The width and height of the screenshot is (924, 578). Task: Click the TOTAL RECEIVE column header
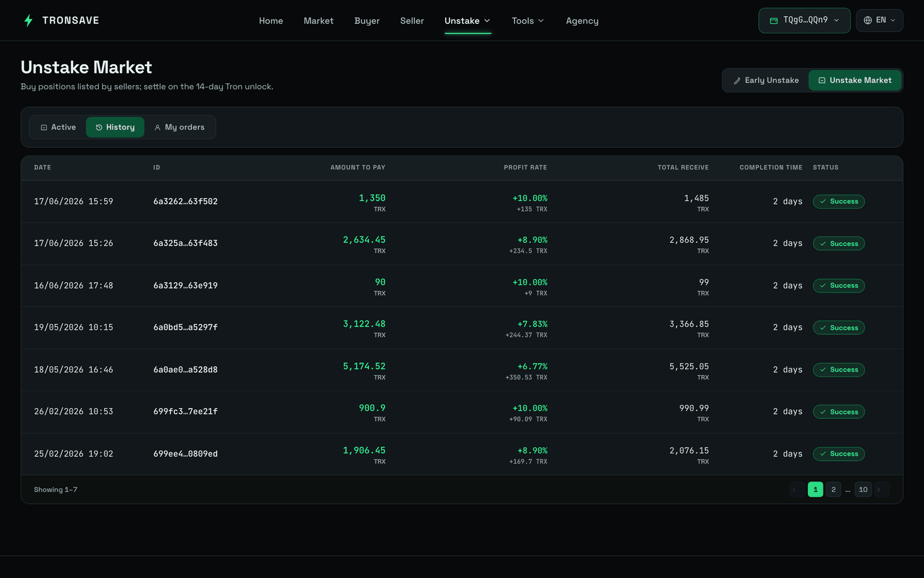[x=683, y=168]
